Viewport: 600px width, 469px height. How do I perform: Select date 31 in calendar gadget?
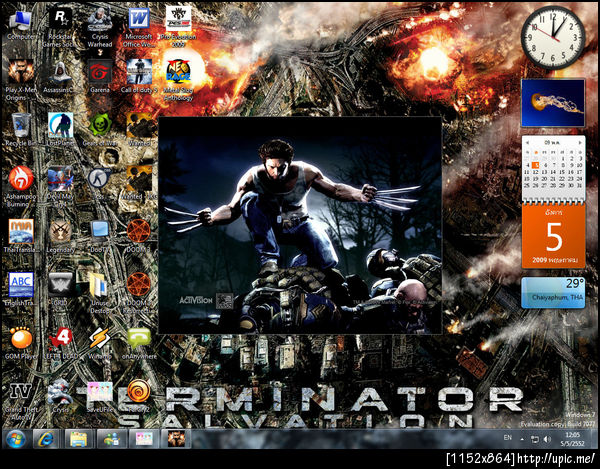click(579, 185)
